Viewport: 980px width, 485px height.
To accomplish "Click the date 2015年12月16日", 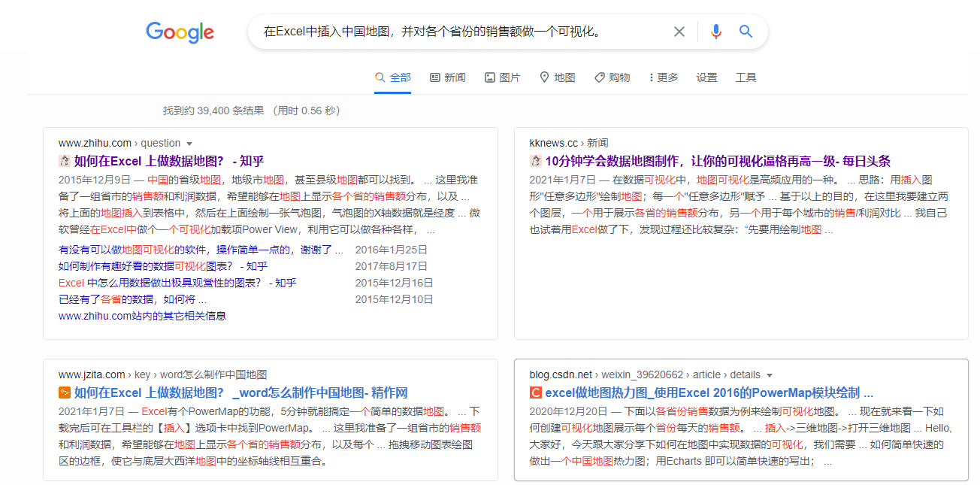I will click(394, 283).
